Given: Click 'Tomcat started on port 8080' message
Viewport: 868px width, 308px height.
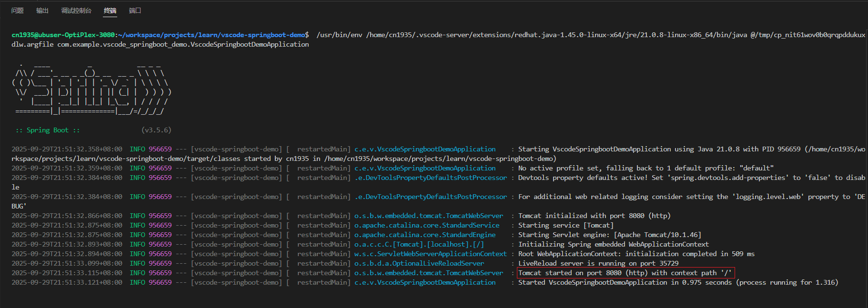Looking at the screenshot, I should (625, 273).
